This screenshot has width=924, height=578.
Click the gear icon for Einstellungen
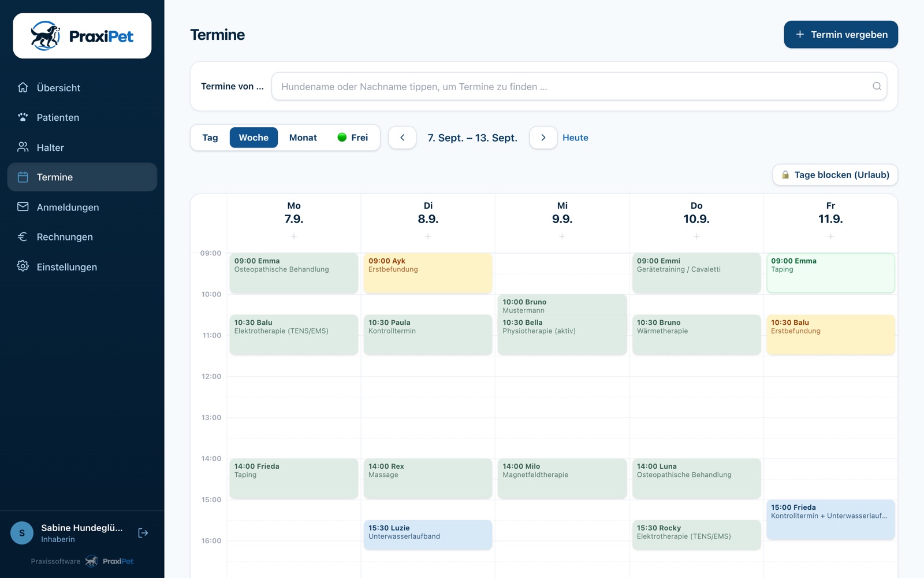23,266
